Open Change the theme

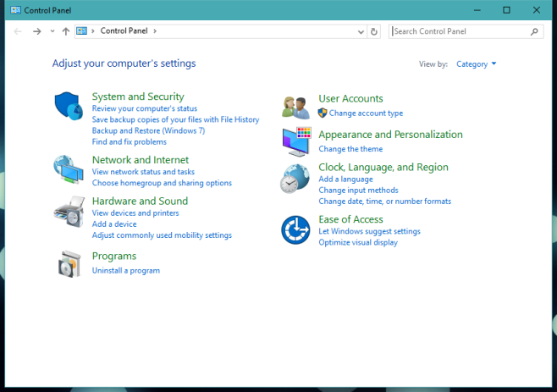(350, 149)
